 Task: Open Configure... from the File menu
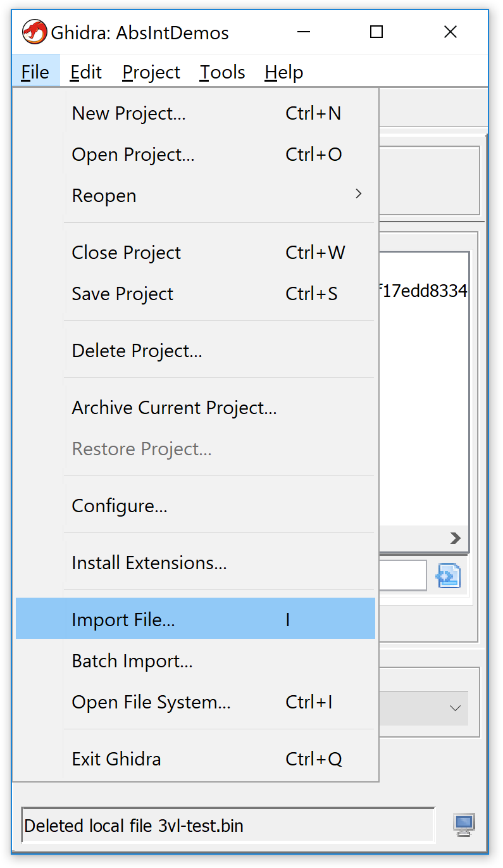click(196, 506)
